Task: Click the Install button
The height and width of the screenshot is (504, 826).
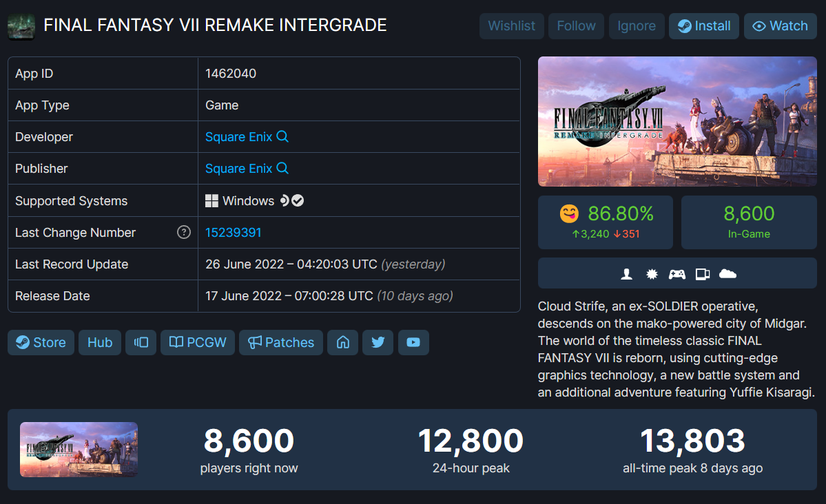Action: (x=704, y=26)
